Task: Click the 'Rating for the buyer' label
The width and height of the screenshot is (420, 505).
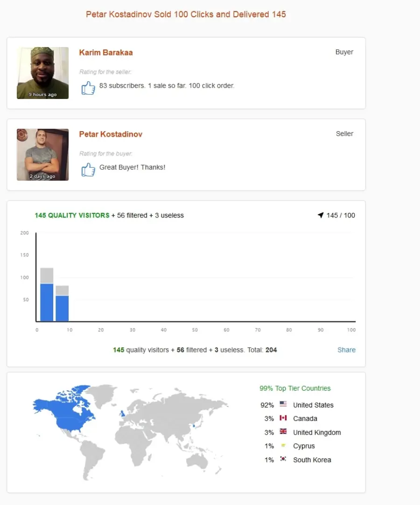Action: (105, 154)
